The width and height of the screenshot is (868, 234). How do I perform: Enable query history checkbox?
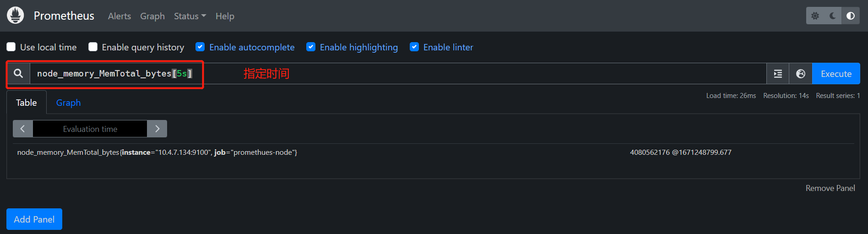(93, 47)
